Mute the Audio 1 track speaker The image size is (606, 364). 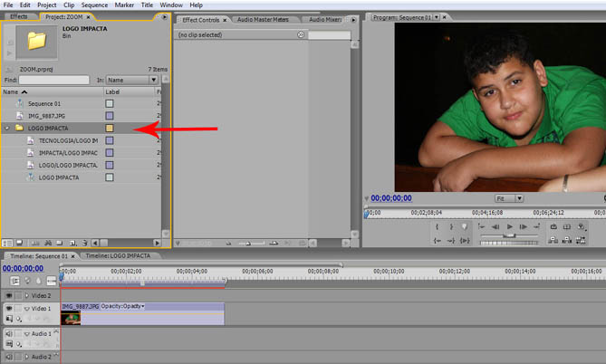10,334
